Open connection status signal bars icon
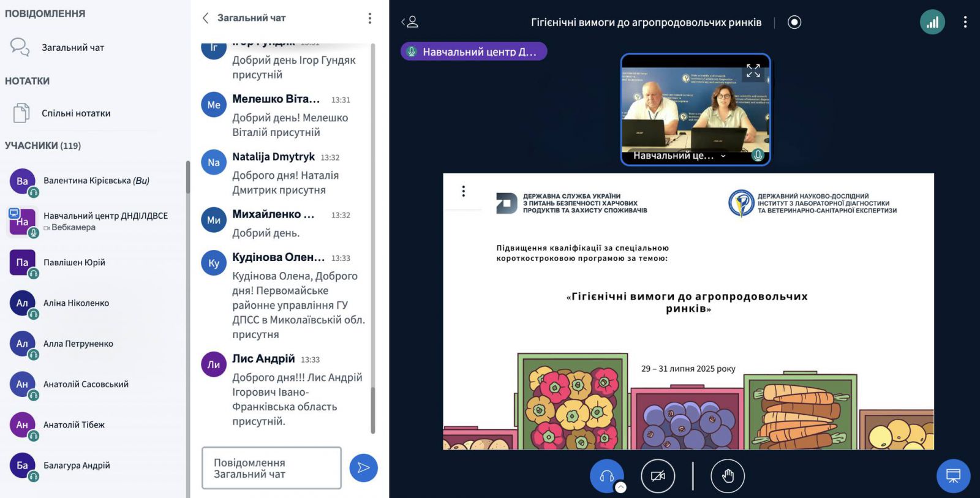Screen dimensions: 980x498 (x=932, y=23)
